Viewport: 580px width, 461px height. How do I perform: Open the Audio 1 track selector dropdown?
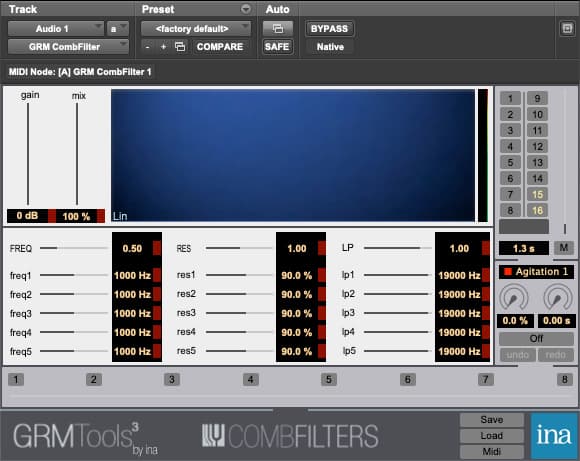click(x=55, y=28)
